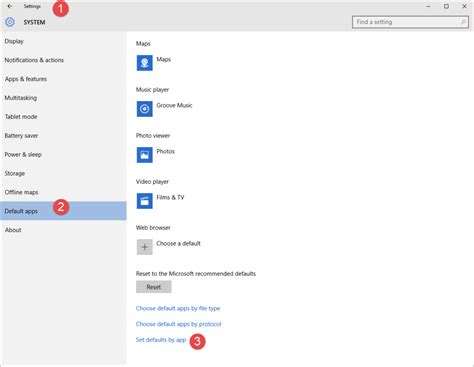Open Choose default apps by protocol
This screenshot has height=367, width=474.
(x=178, y=324)
